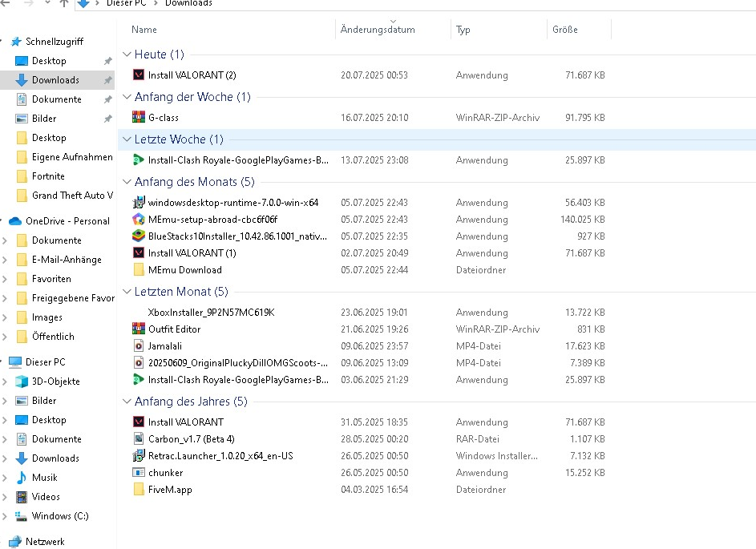Open Öffentlich folder in sidebar
The image size is (756, 549).
point(53,337)
